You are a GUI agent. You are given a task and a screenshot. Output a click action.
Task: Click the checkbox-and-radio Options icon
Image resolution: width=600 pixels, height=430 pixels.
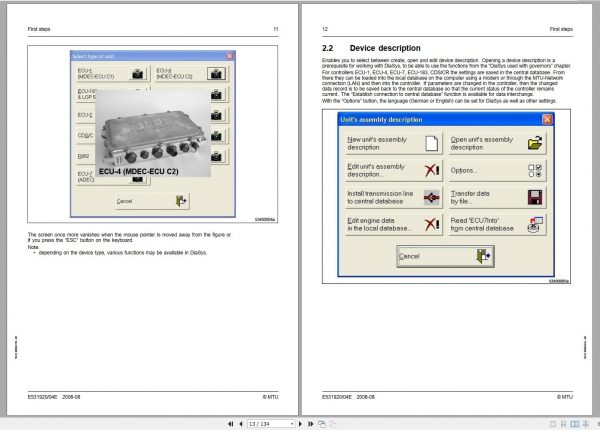[x=535, y=171]
